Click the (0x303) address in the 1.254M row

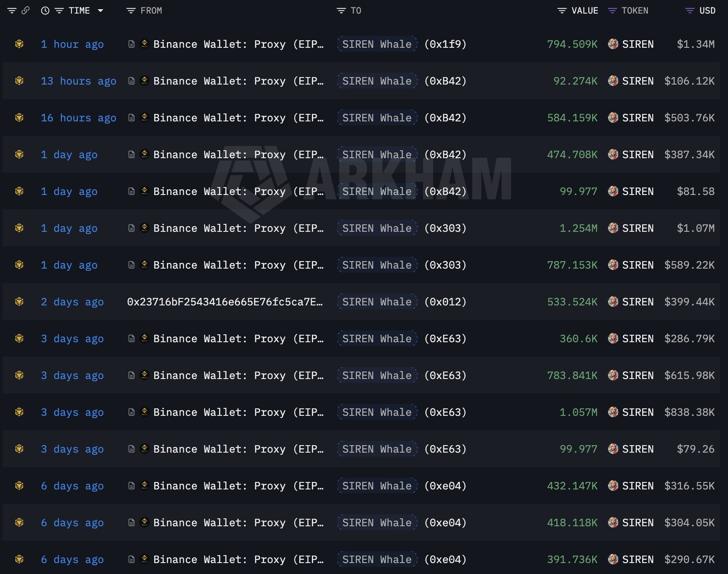[x=445, y=228]
